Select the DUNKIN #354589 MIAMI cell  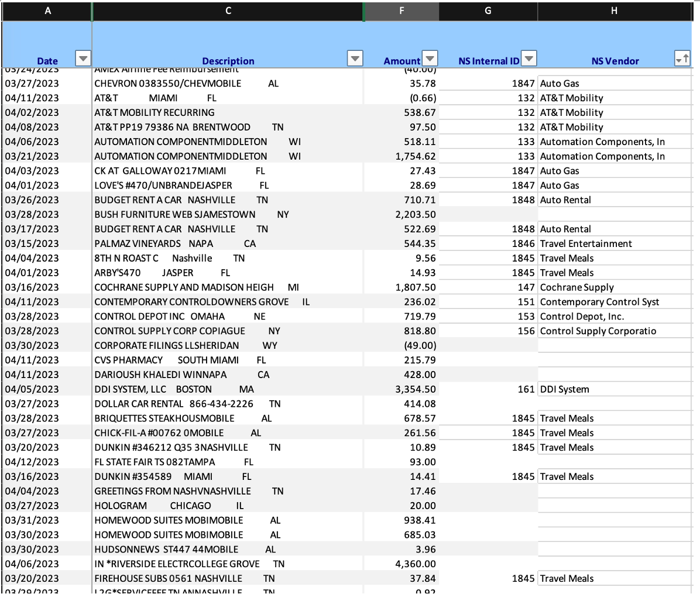click(x=228, y=476)
